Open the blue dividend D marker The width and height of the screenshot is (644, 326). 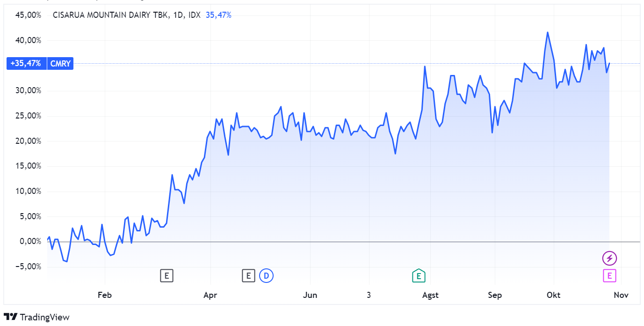click(266, 276)
